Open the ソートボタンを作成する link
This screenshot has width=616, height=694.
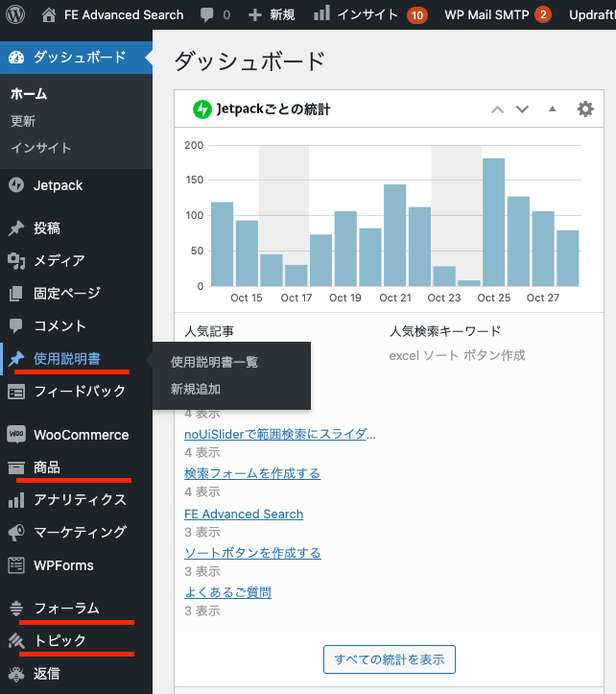[252, 553]
